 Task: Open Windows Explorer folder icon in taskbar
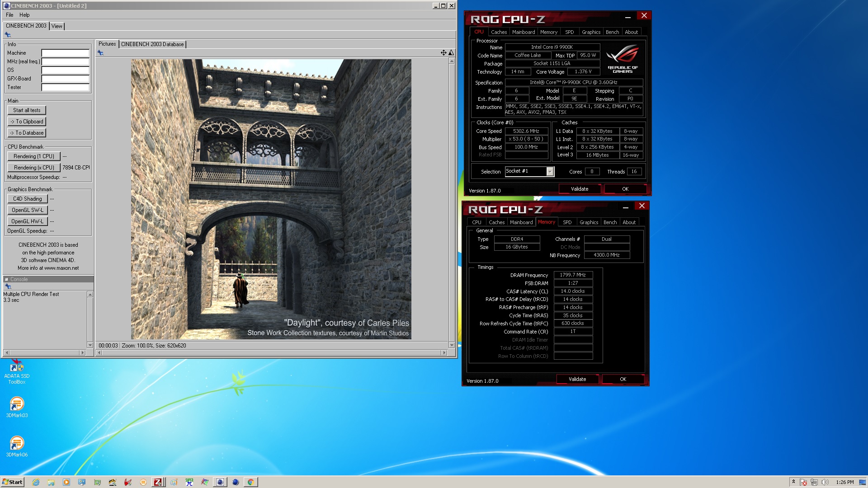pyautogui.click(x=51, y=482)
